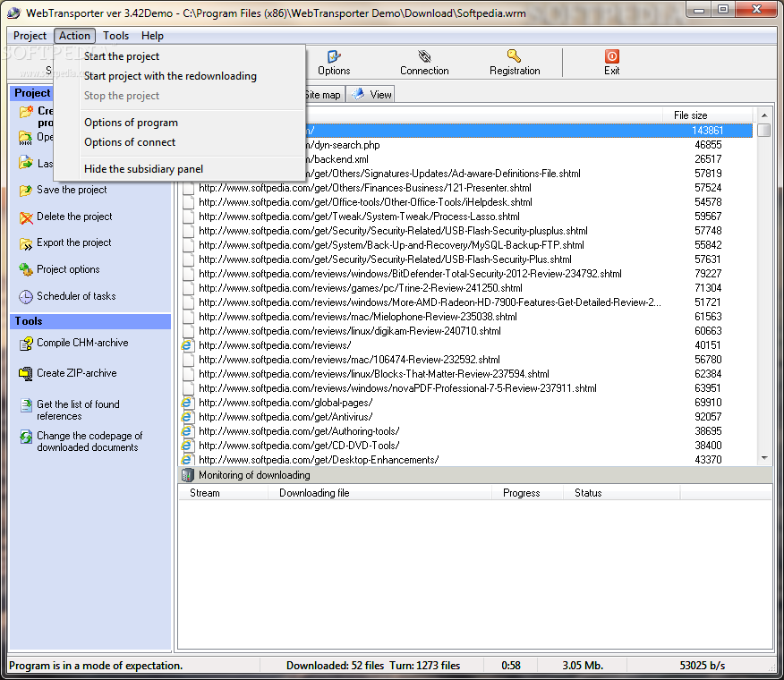Click the page icon beside the MySQL-Backup-FTP.shtml row

pyautogui.click(x=189, y=245)
